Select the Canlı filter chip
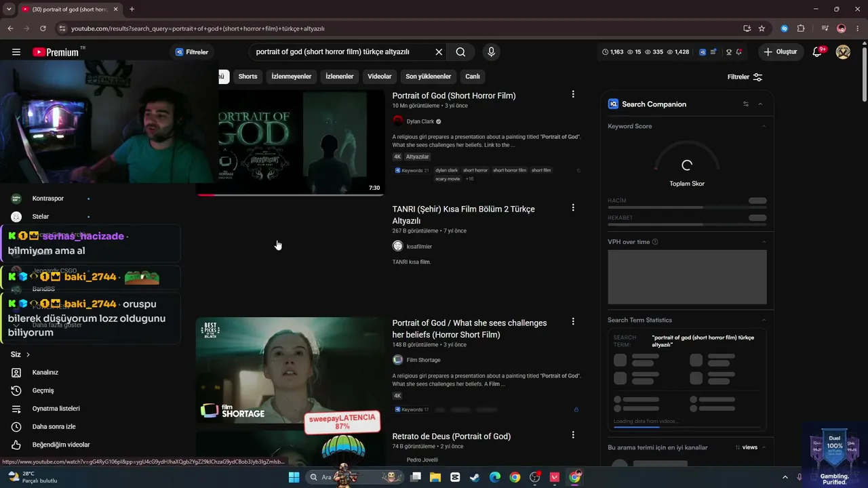 473,77
